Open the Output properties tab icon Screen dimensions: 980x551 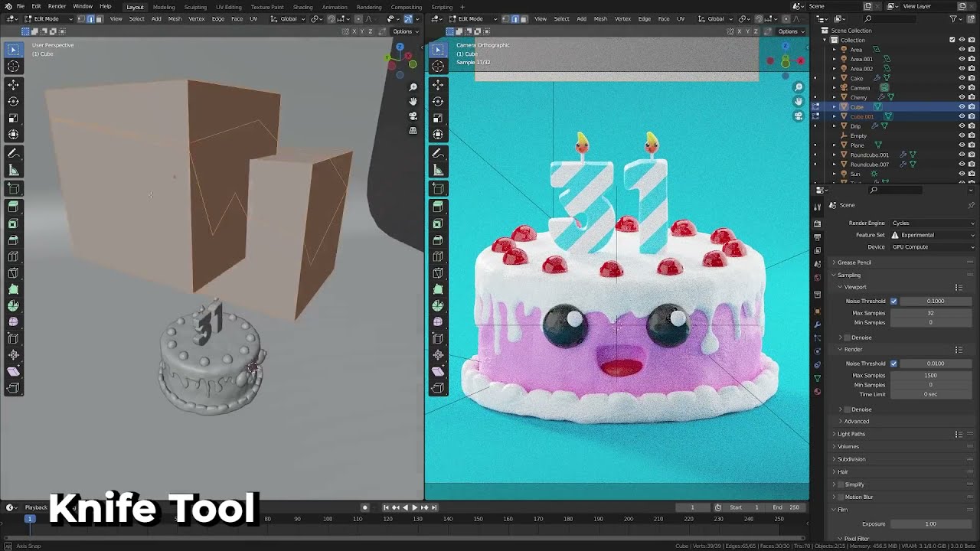point(817,237)
